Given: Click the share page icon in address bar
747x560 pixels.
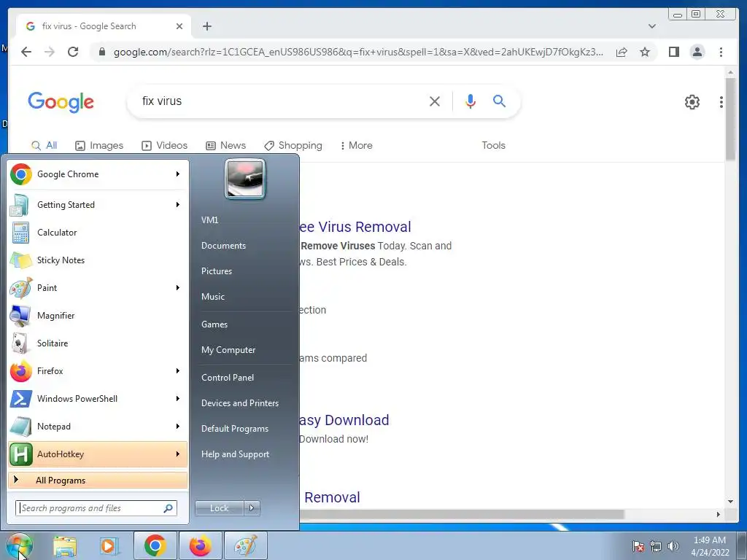Looking at the screenshot, I should pos(622,52).
